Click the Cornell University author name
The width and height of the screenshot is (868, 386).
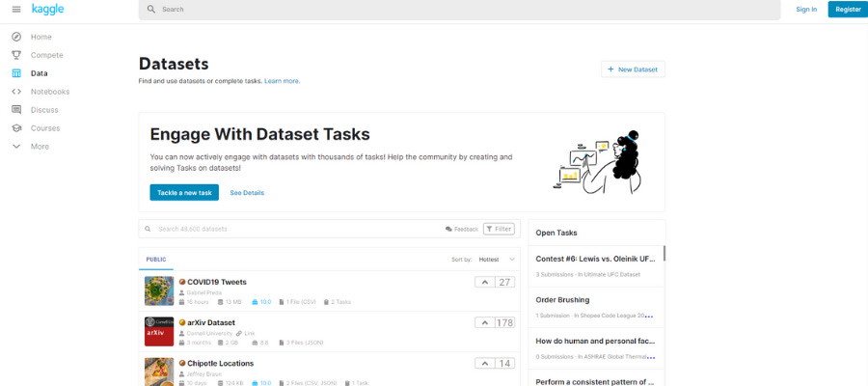pos(209,333)
